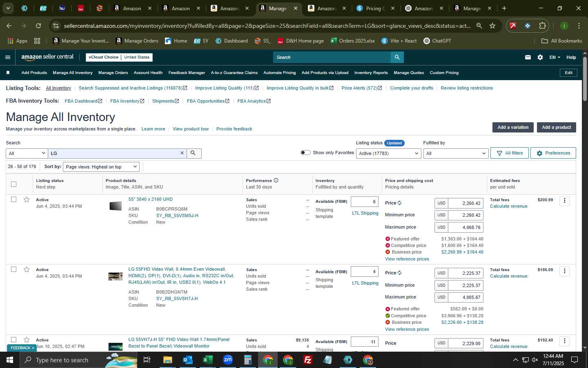Click the price refresh icon for SY_RB_55VSH7J-H
The image size is (588, 368).
[399, 273]
